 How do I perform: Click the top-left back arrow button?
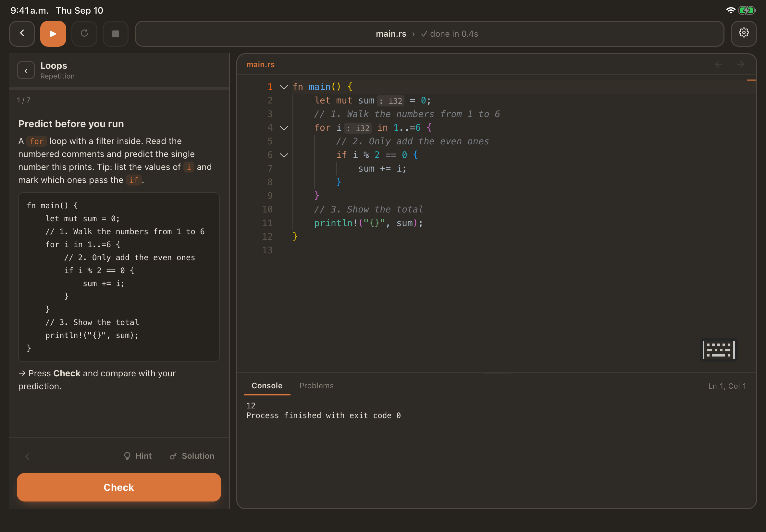coord(22,34)
